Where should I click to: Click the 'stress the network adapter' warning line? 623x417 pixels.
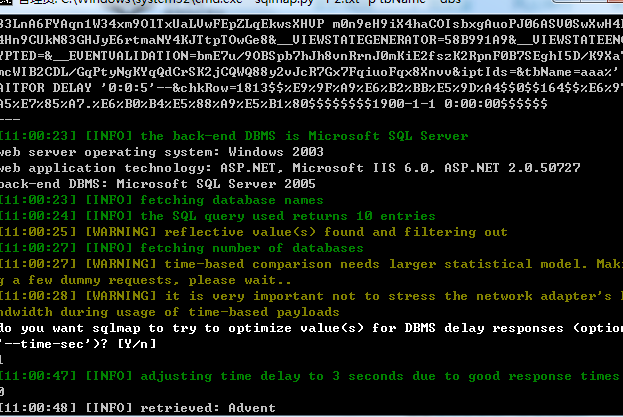[312, 296]
